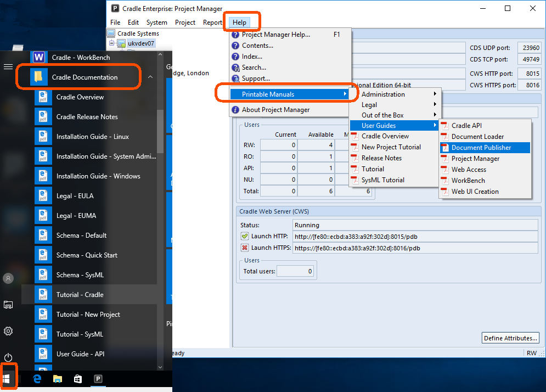
Task: Click the Total users value field
Action: (x=295, y=271)
